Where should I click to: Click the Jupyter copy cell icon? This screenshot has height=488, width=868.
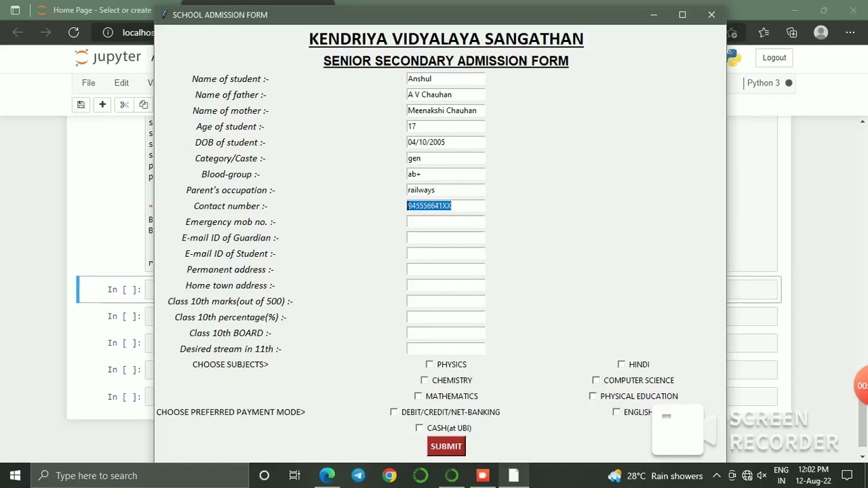pyautogui.click(x=143, y=104)
